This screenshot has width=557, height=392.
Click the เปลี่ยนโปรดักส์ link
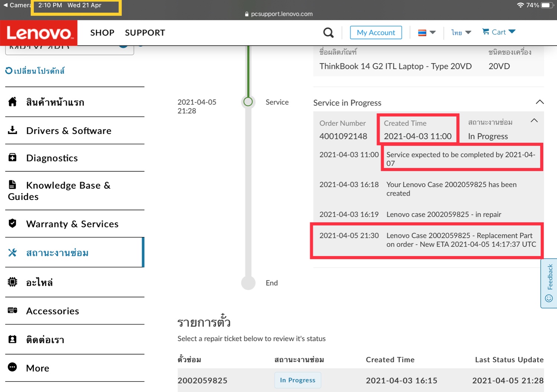pos(39,70)
